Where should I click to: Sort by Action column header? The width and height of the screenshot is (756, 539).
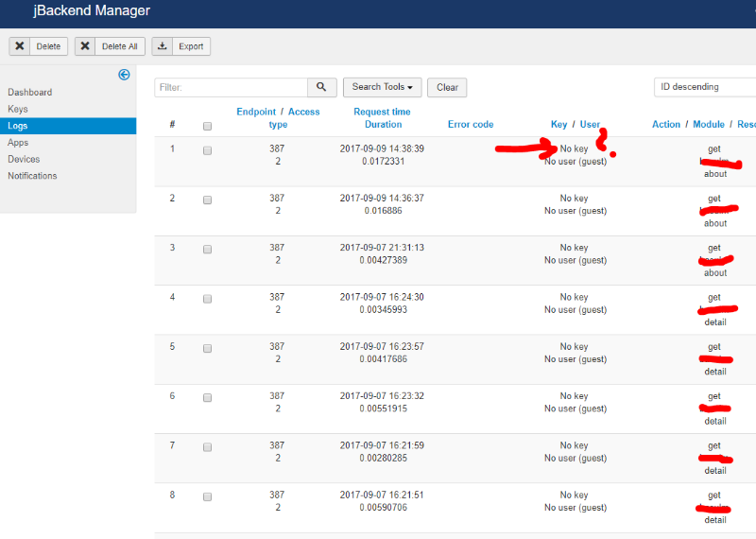point(666,125)
